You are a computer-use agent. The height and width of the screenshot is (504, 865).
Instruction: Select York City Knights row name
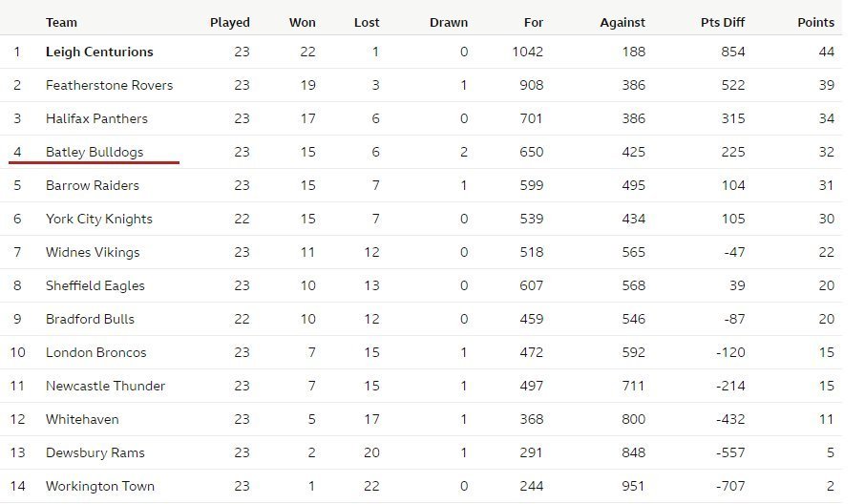click(x=98, y=219)
